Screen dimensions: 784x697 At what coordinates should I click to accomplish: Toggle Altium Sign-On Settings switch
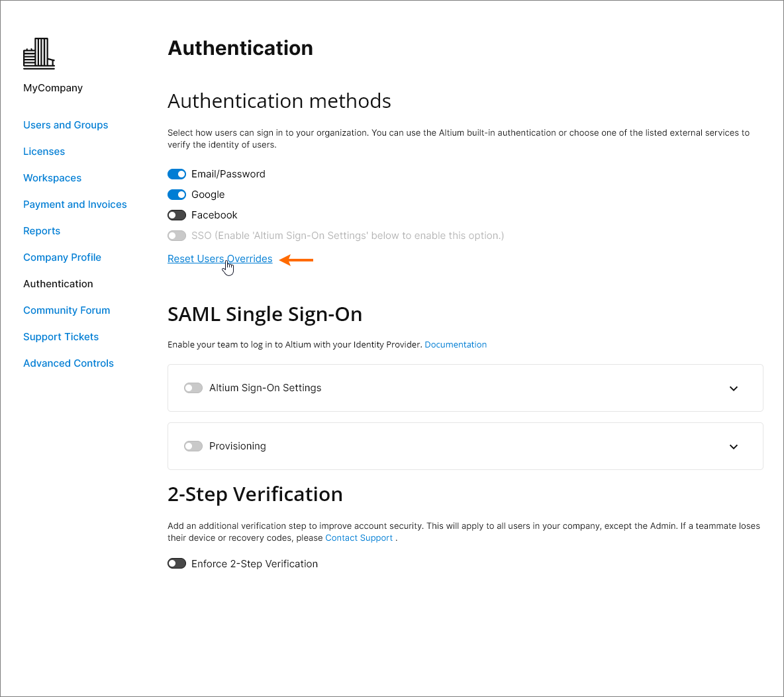193,388
